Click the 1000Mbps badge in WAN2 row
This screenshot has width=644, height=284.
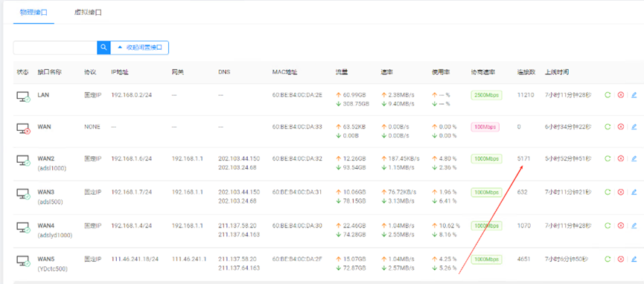coord(486,159)
